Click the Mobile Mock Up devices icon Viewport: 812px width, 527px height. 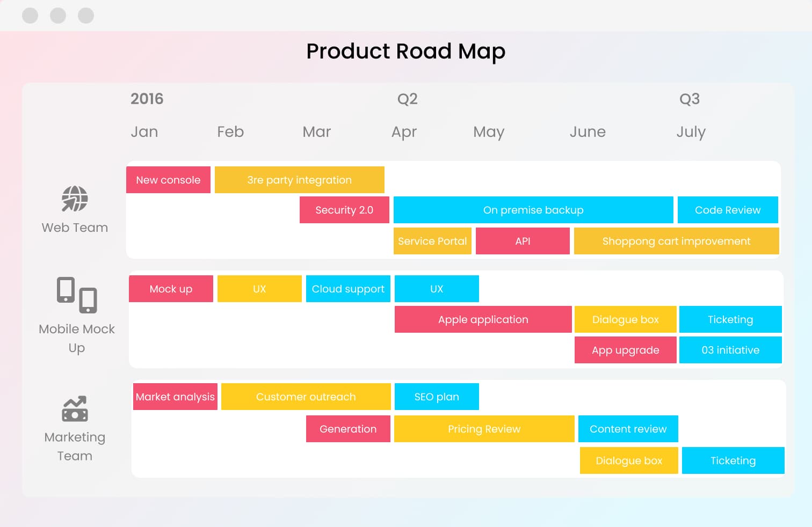pos(77,295)
